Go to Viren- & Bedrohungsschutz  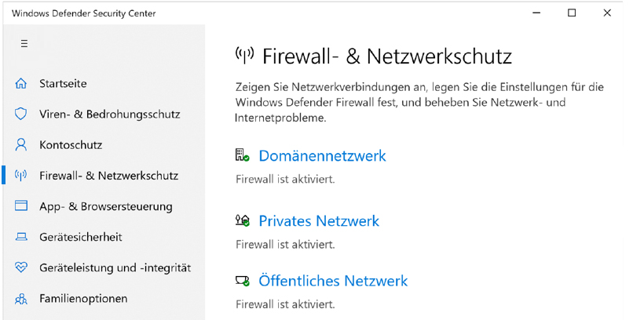[x=110, y=114]
